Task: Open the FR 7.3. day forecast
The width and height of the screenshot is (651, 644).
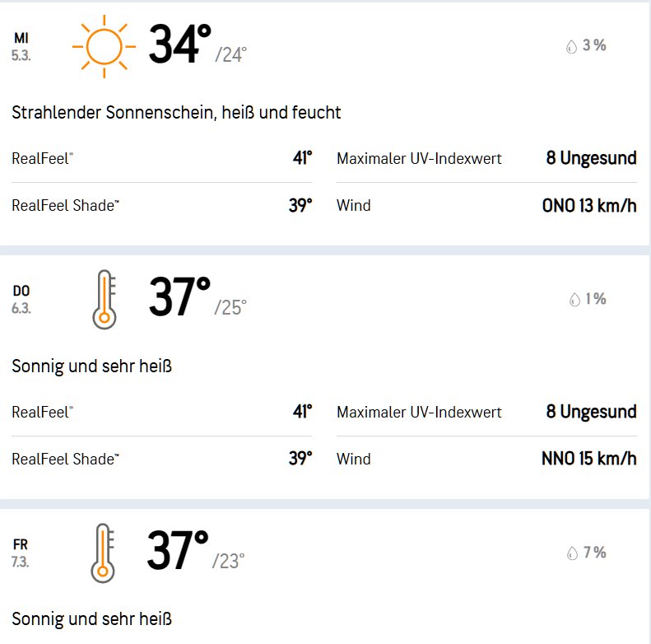Action: coord(21,553)
